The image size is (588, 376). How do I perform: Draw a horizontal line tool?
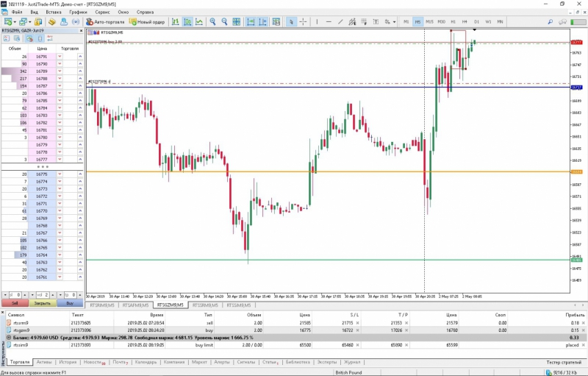[329, 22]
